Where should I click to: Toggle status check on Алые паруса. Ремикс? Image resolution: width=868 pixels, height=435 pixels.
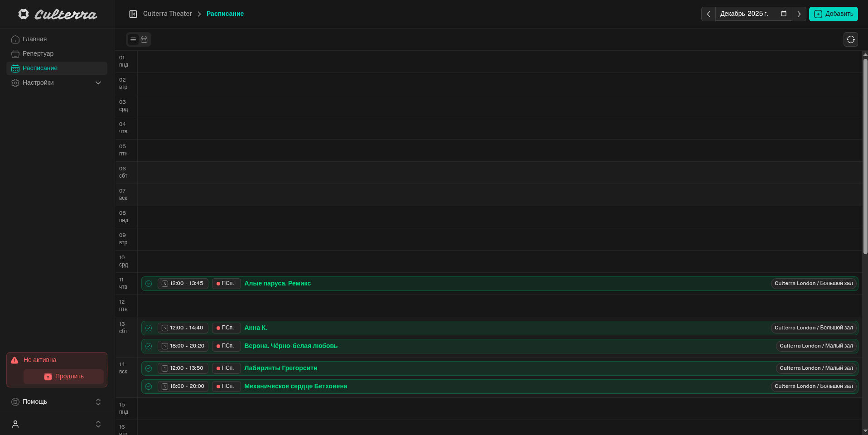point(149,284)
